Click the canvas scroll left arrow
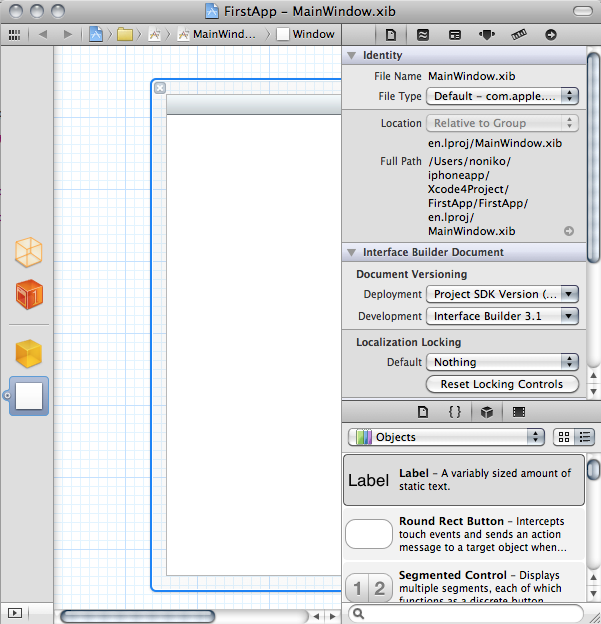 coord(316,616)
